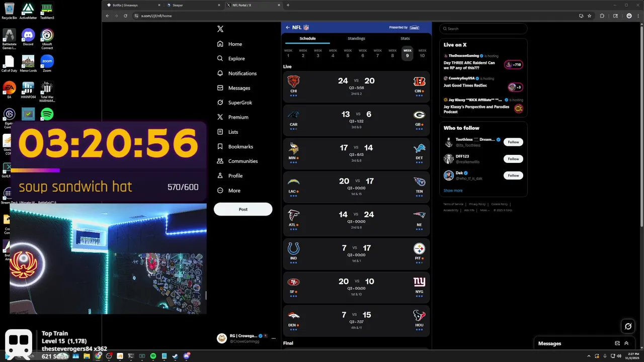Go back with NFL portal arrow
Screen dimensions: 644x362
(x=288, y=28)
